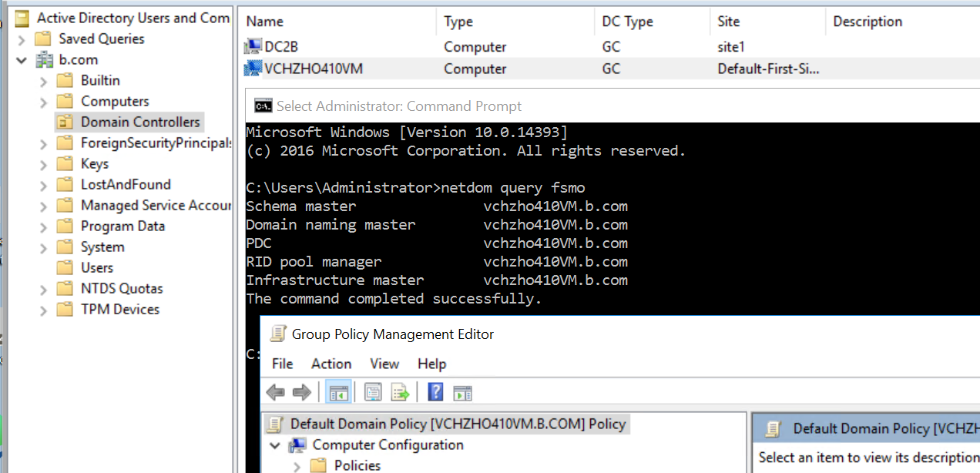Expand the Program Data container
The height and width of the screenshot is (473, 980).
44,226
